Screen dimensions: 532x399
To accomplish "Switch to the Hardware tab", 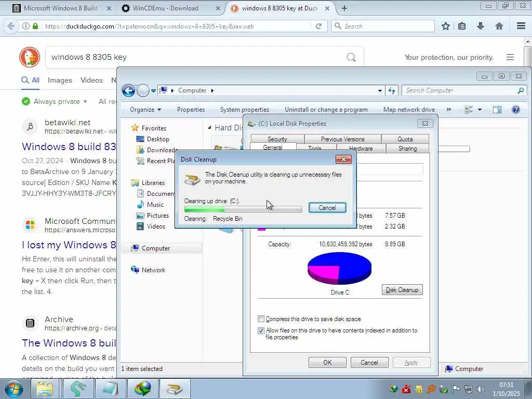I will [x=361, y=148].
